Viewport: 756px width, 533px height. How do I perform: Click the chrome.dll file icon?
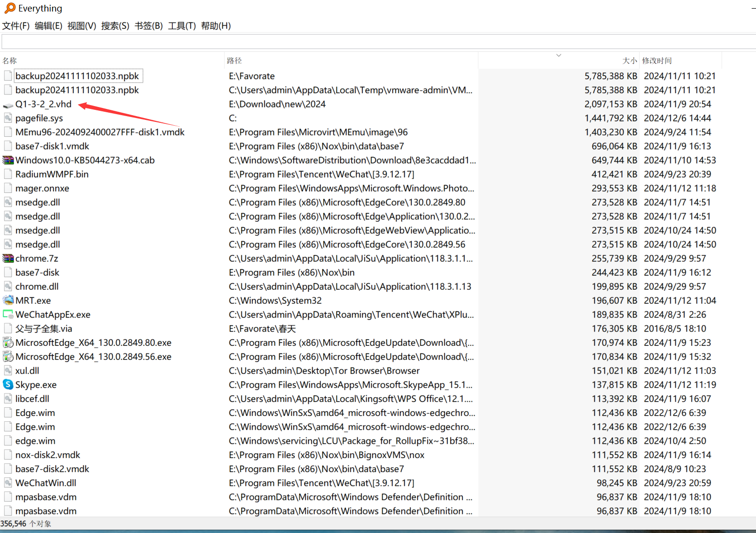8,286
